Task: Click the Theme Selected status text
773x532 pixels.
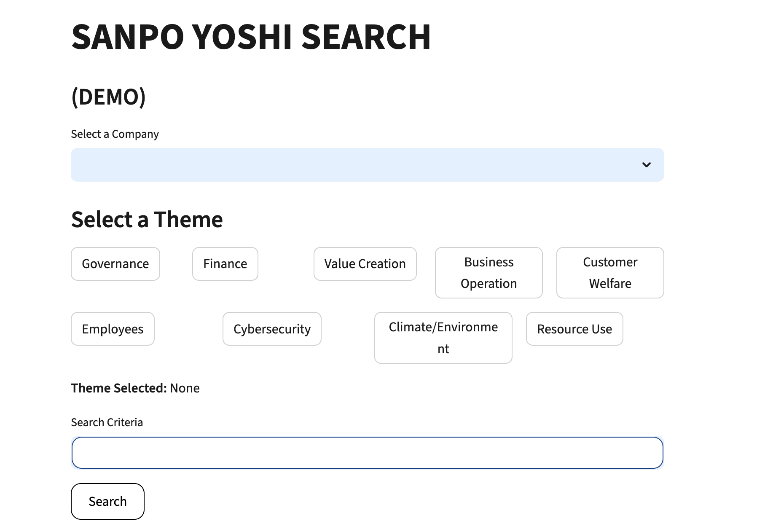Action: click(x=135, y=388)
